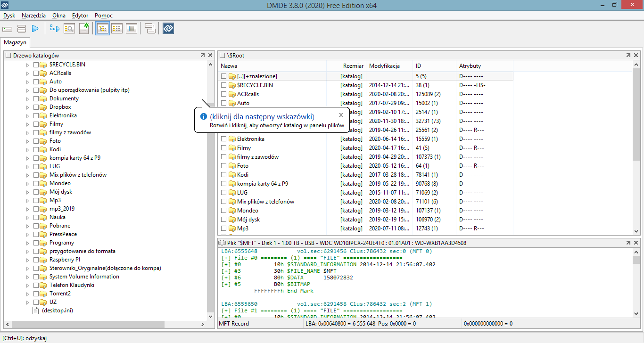Expand the Auto folder in directory tree
This screenshot has height=343, width=644.
click(x=27, y=82)
